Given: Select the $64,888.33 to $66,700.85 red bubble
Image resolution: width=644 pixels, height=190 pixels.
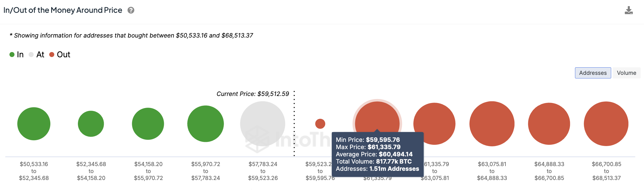Looking at the screenshot, I should pyautogui.click(x=549, y=124).
